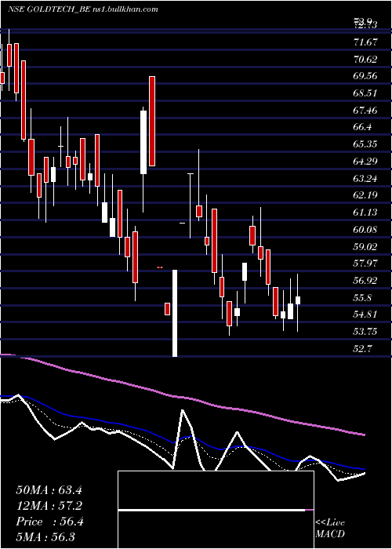Click the NSE GOLDTECH_BE chart title
This screenshot has width=392, height=549.
click(82, 9)
